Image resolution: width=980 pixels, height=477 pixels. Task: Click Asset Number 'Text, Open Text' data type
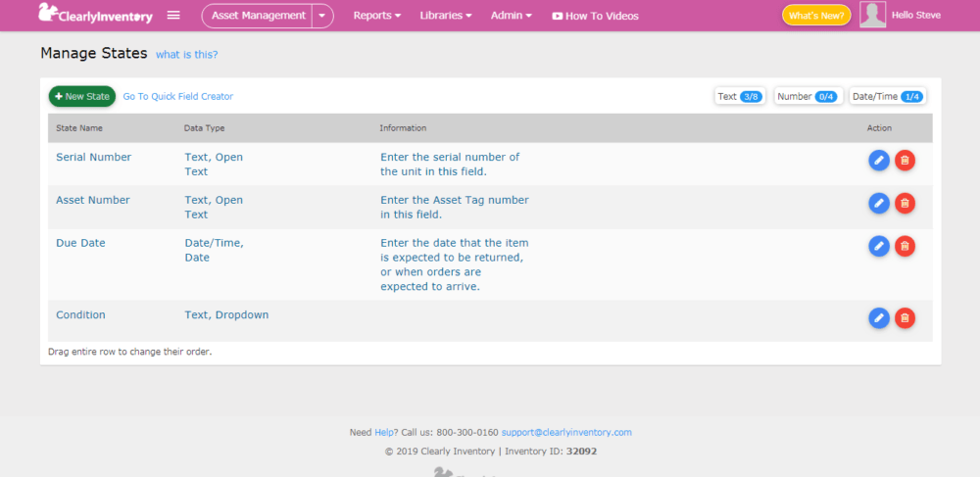214,208
